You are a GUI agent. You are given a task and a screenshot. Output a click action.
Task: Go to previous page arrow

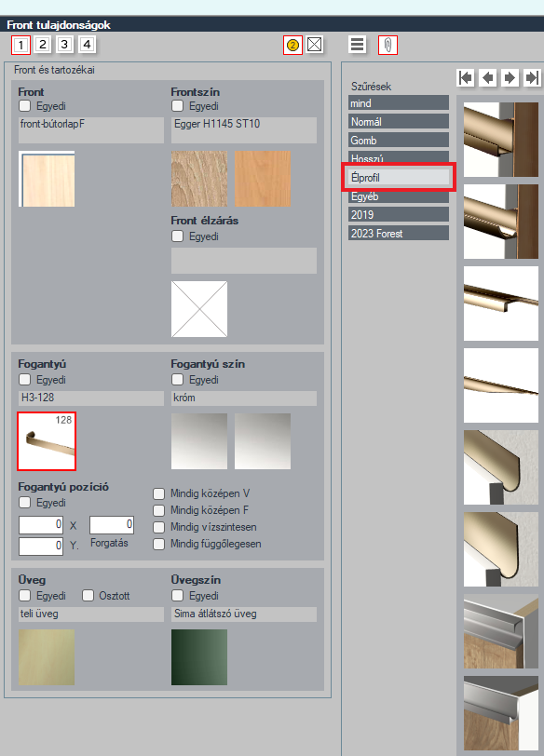pyautogui.click(x=488, y=77)
